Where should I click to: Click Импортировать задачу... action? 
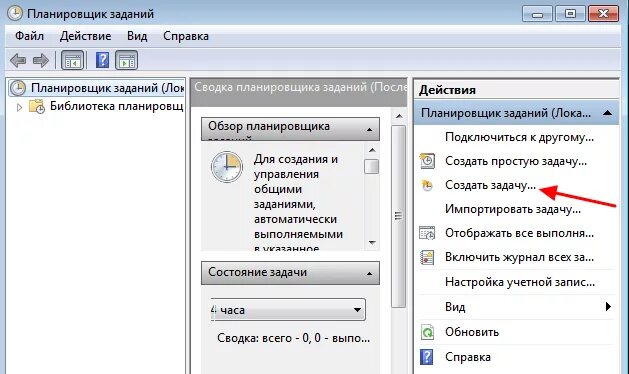[513, 209]
